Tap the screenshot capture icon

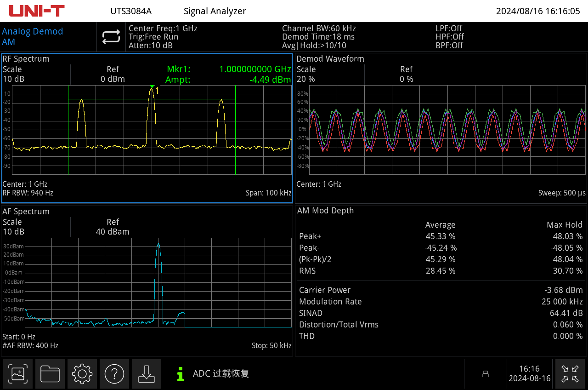click(18, 373)
